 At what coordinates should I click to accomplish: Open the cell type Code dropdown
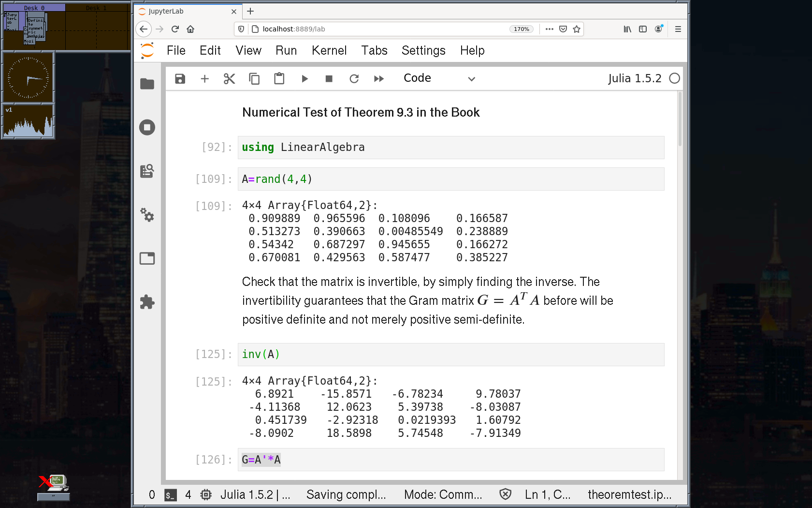[439, 78]
